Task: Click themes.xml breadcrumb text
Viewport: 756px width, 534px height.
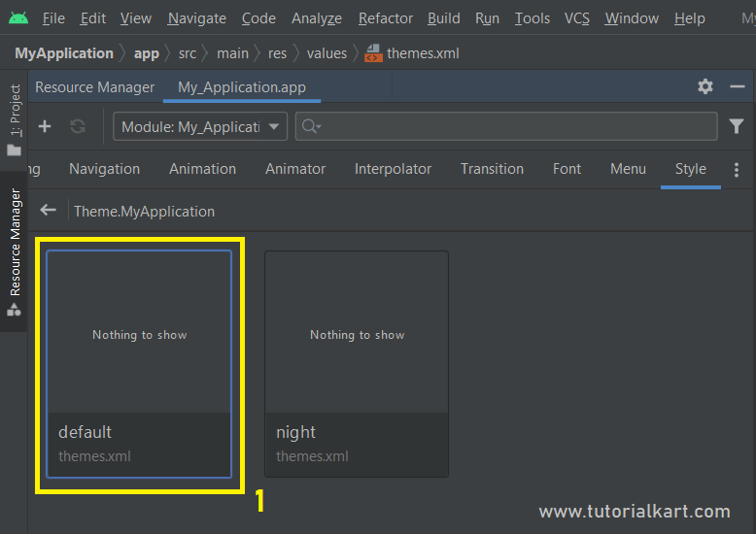Action: coord(423,53)
